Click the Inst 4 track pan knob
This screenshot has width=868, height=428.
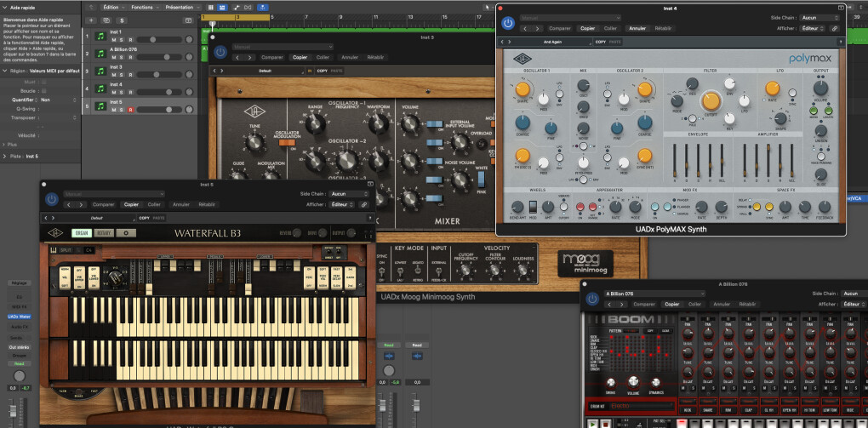[x=189, y=92]
